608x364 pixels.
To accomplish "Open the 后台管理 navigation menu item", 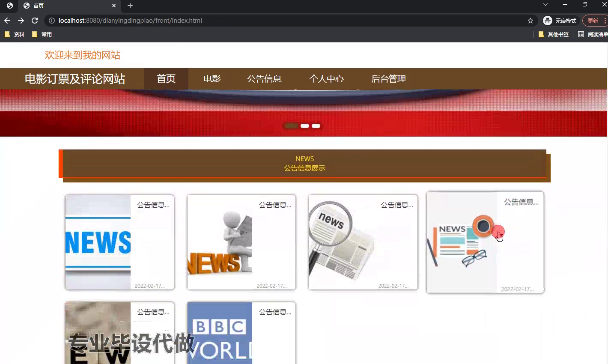I will (x=388, y=79).
